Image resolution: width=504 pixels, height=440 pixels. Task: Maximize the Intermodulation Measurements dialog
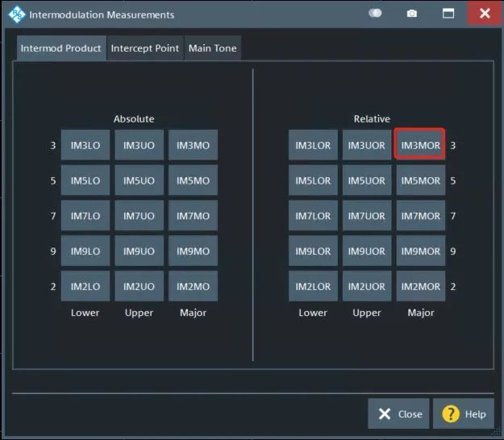(x=448, y=14)
